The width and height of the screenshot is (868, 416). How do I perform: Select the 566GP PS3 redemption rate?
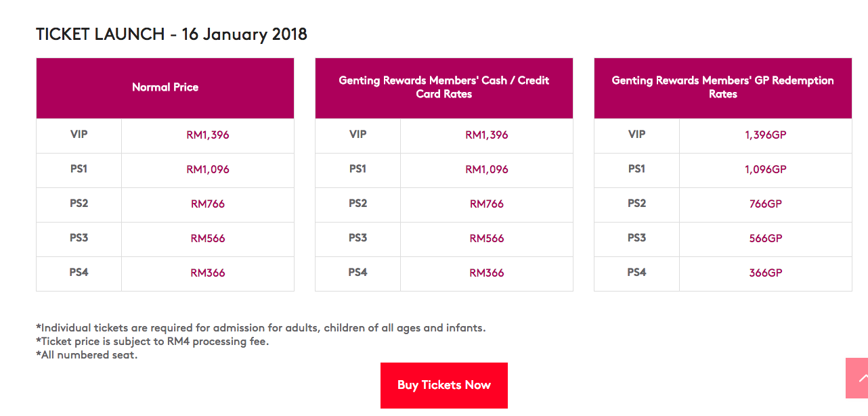[x=766, y=238]
